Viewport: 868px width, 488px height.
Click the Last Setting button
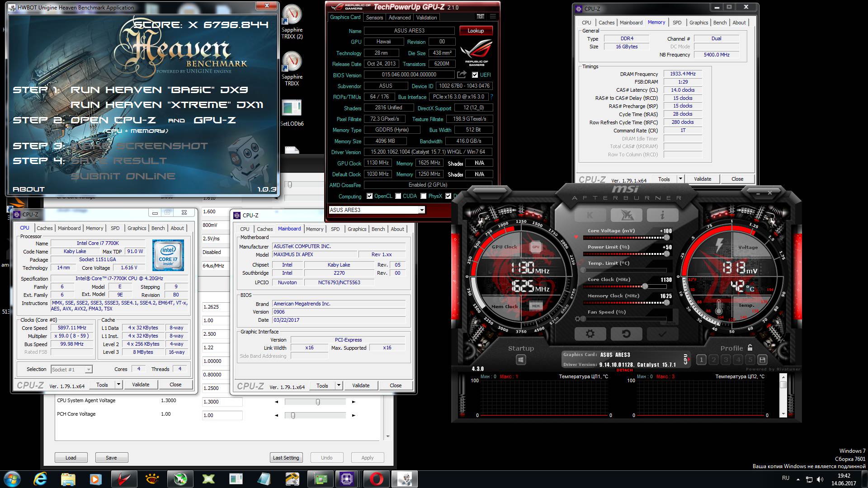[x=286, y=458]
